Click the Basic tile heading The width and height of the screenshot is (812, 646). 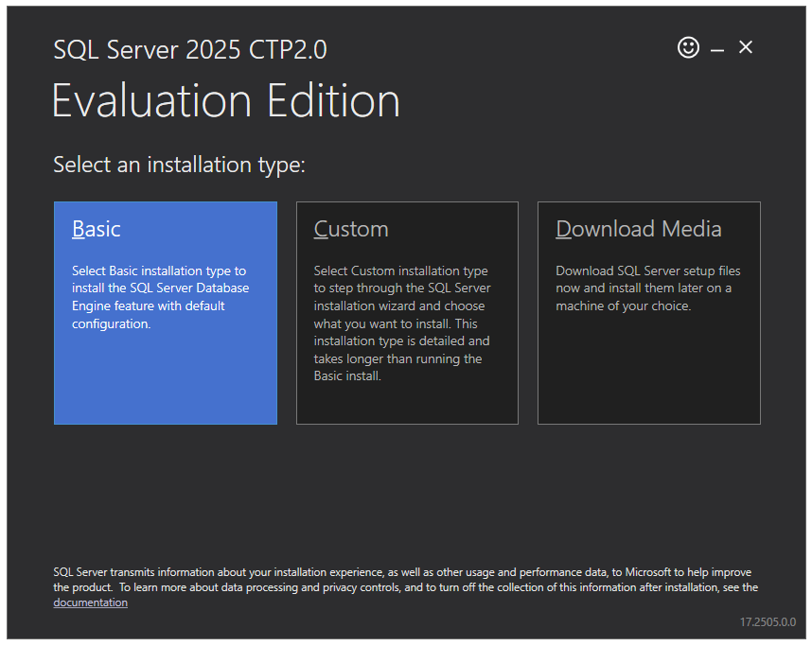pos(97,228)
